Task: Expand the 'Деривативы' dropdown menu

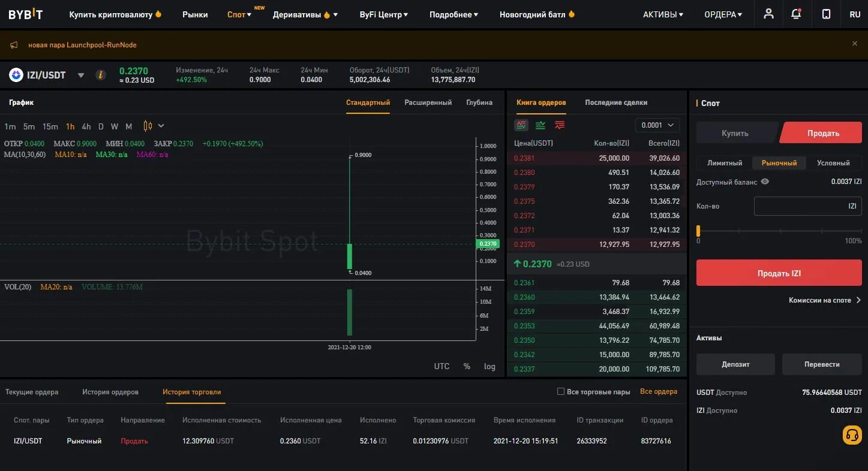Action: 305,14
